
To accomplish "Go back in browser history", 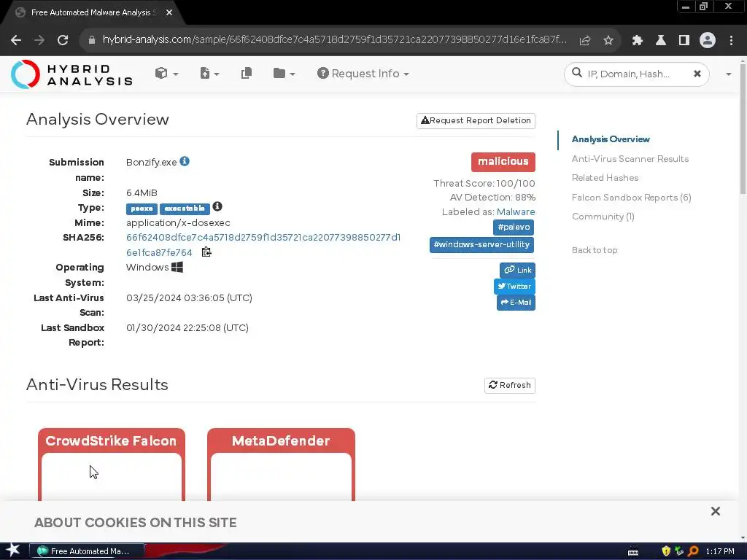I will 16,41.
